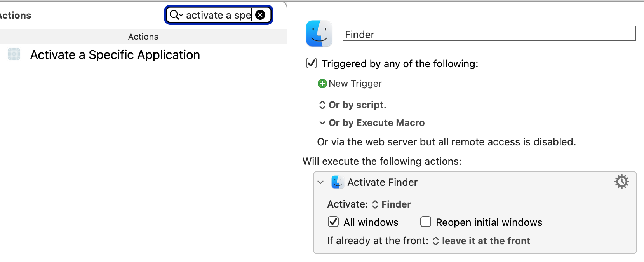Viewport: 644px width, 262px height.
Task: Click the Activate Finder action title
Action: [382, 182]
